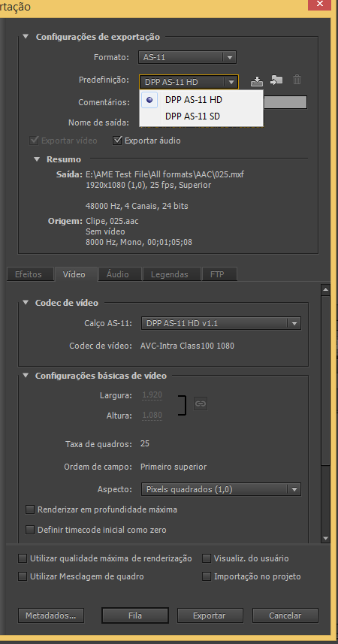Enable Utilizar qualidade máxima de renderização
Viewport: 338px width, 644px height.
tap(23, 558)
